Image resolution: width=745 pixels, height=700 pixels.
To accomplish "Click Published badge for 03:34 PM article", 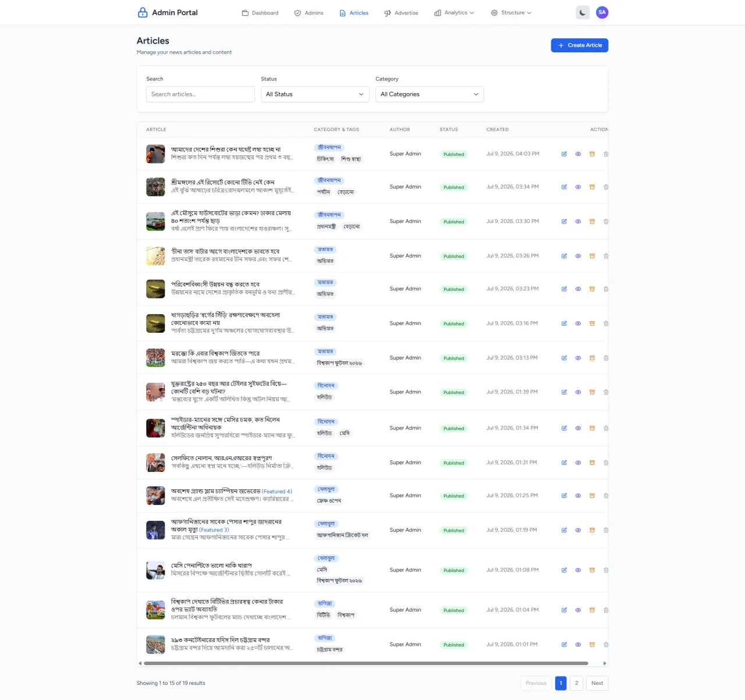I will point(453,187).
